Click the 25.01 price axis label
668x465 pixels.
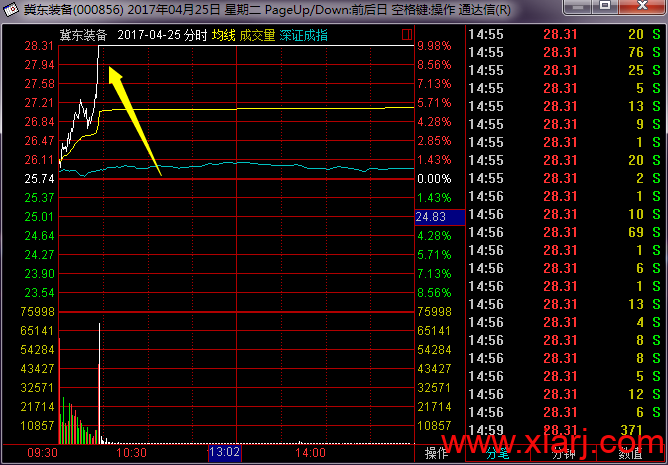[x=39, y=217]
